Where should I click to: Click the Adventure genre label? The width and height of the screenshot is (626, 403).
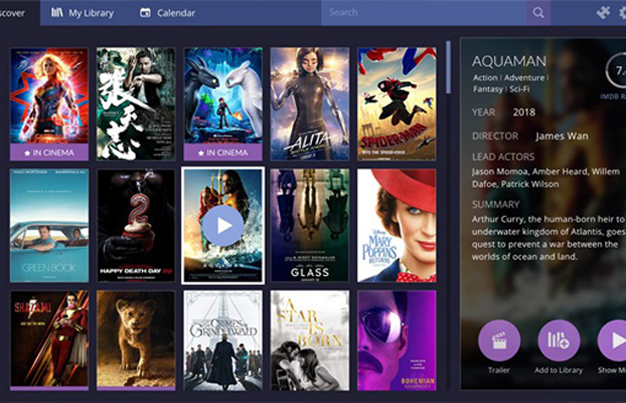(524, 78)
